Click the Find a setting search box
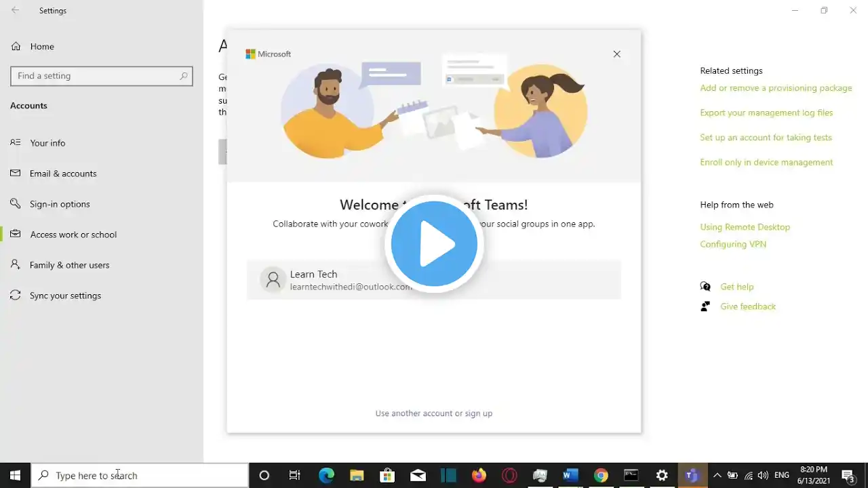The width and height of the screenshot is (868, 488). pos(102,76)
